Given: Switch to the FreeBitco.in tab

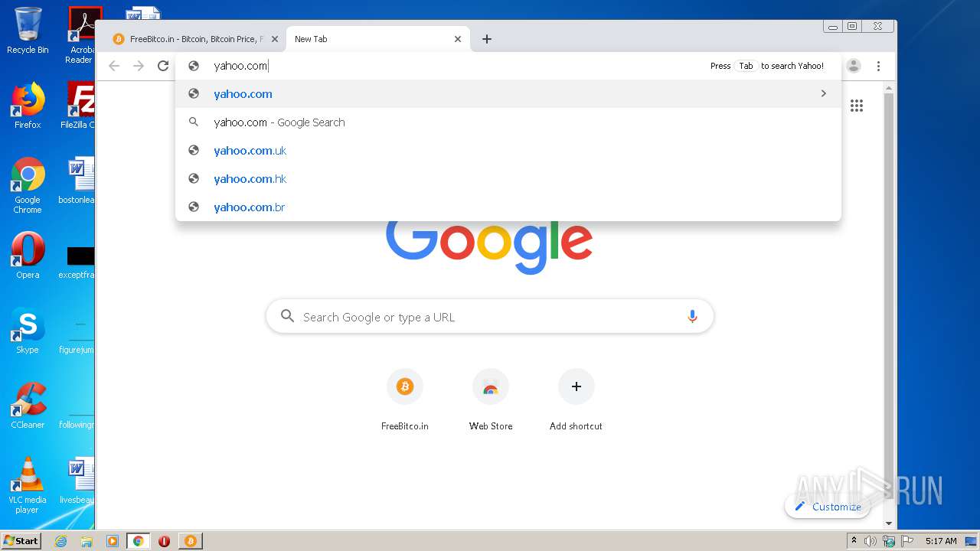Looking at the screenshot, I should (194, 39).
